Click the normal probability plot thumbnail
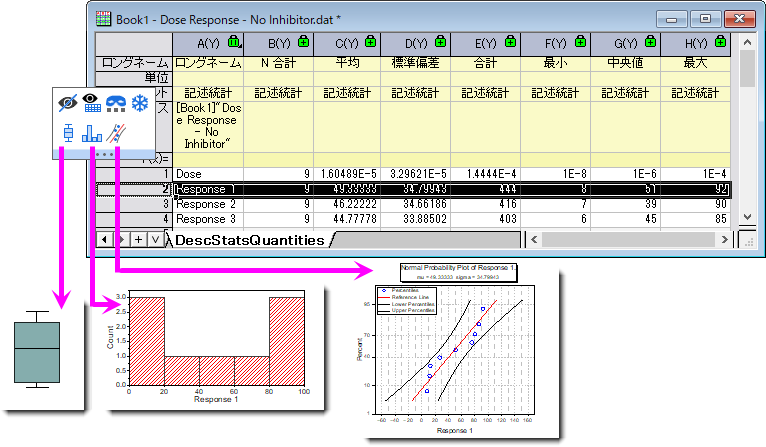The image size is (766, 447). tap(461, 352)
